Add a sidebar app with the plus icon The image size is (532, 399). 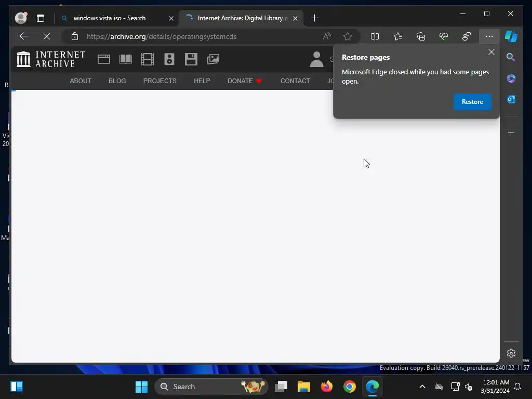[x=511, y=132]
